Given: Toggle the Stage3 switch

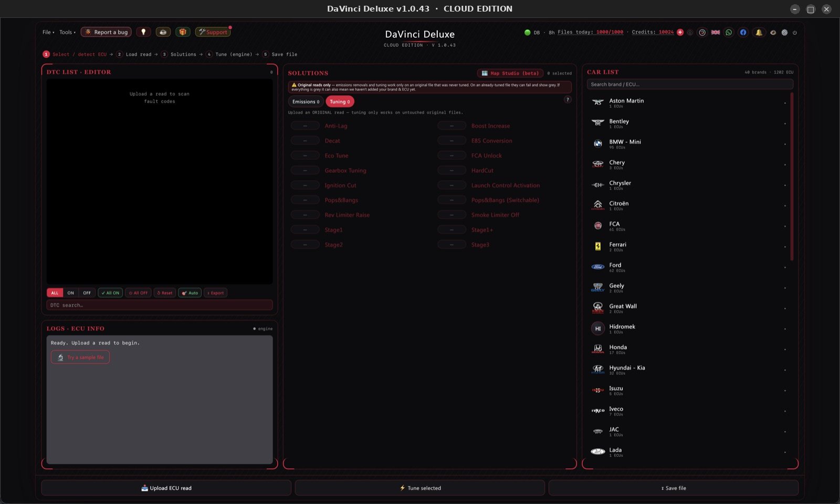Looking at the screenshot, I should click(451, 245).
